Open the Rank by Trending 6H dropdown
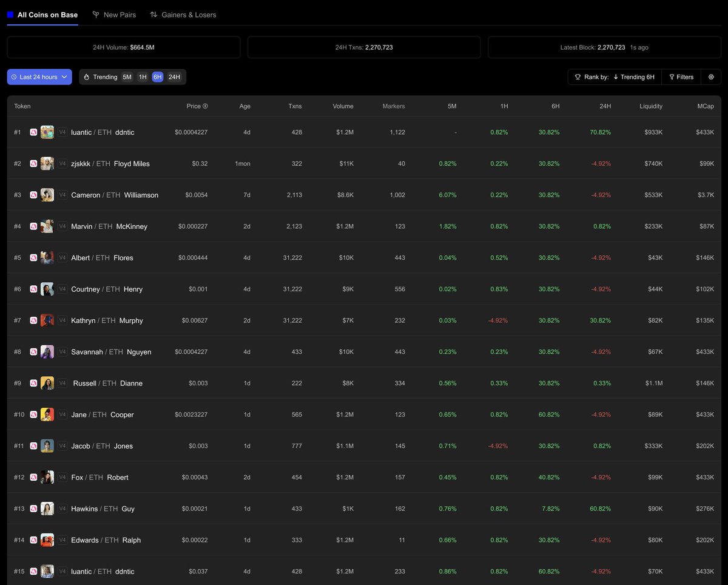 615,77
